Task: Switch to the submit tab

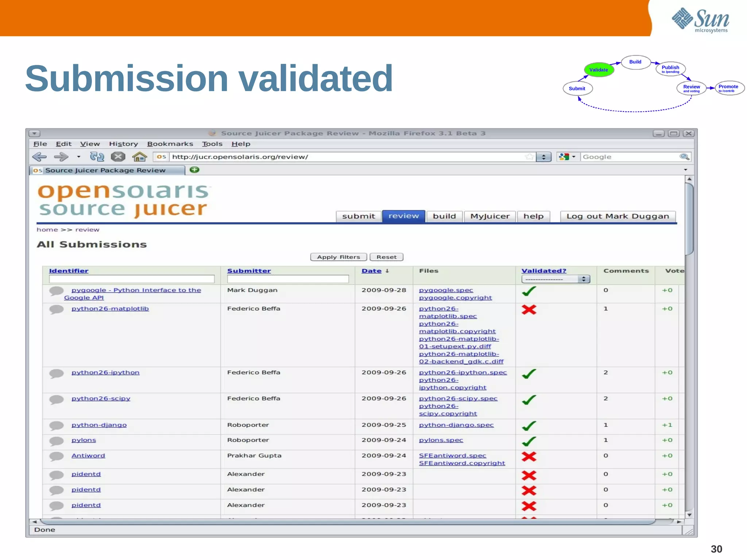Action: [x=359, y=216]
